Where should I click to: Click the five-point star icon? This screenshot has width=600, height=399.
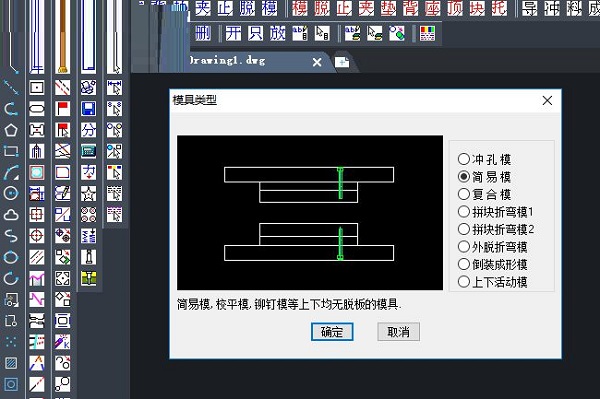pos(88,194)
